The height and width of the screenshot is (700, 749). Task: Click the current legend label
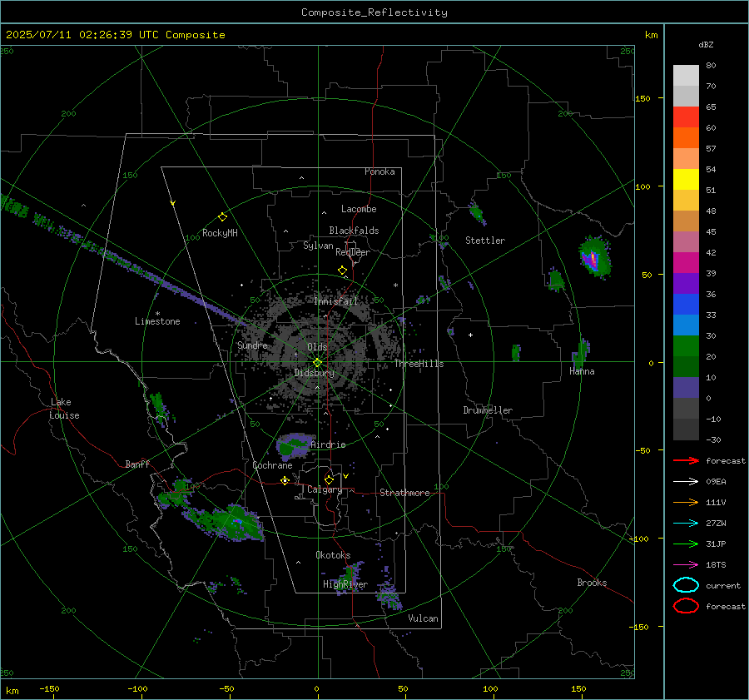[x=723, y=586]
